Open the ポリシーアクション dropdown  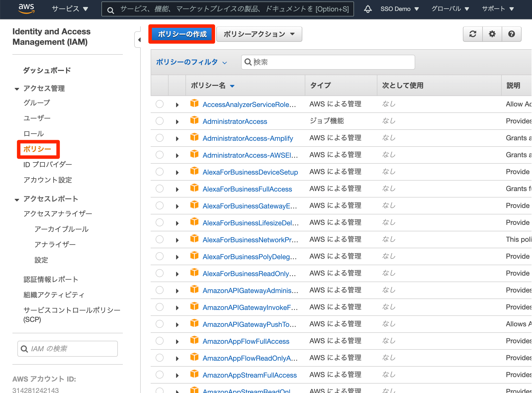(x=259, y=34)
